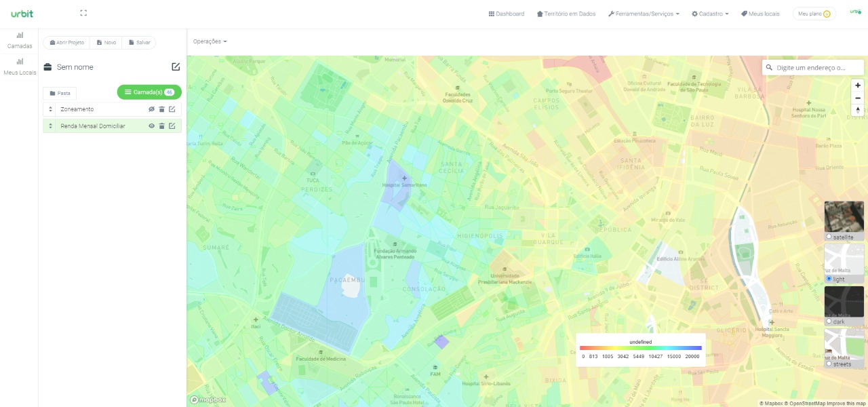
Task: Open the Camada(s) layer list button
Action: pos(149,92)
